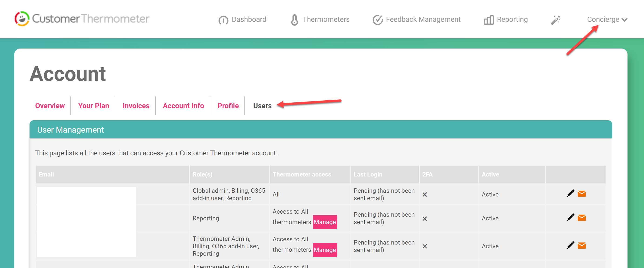This screenshot has width=644, height=268.
Task: Click Active status in Global admin row
Action: (490, 194)
